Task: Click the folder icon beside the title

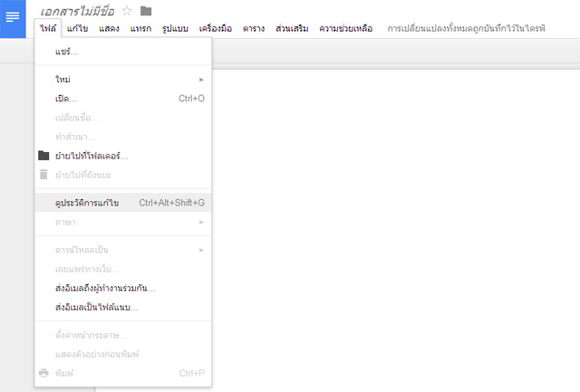Action: point(146,11)
